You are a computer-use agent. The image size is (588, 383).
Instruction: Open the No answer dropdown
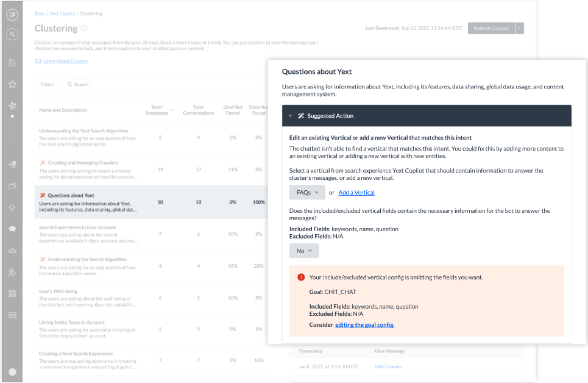pos(304,251)
